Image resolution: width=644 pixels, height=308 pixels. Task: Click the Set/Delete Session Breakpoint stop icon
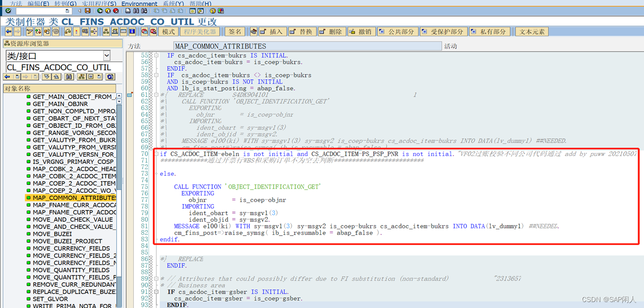pos(144,32)
